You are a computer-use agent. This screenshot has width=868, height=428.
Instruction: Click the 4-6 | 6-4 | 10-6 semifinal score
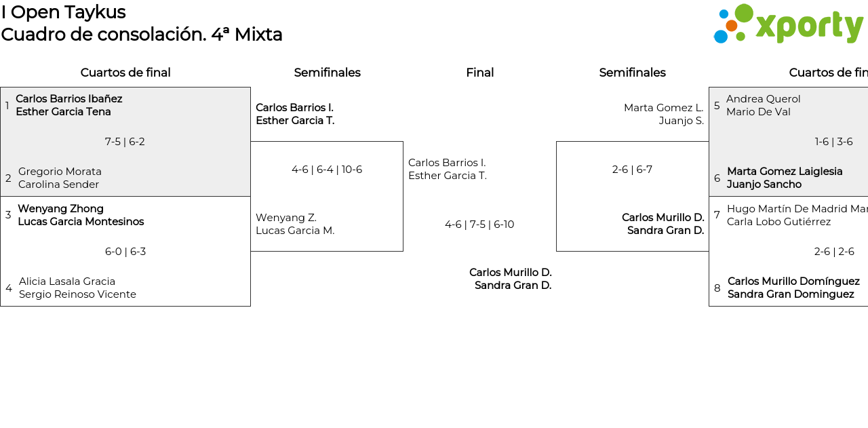327,170
